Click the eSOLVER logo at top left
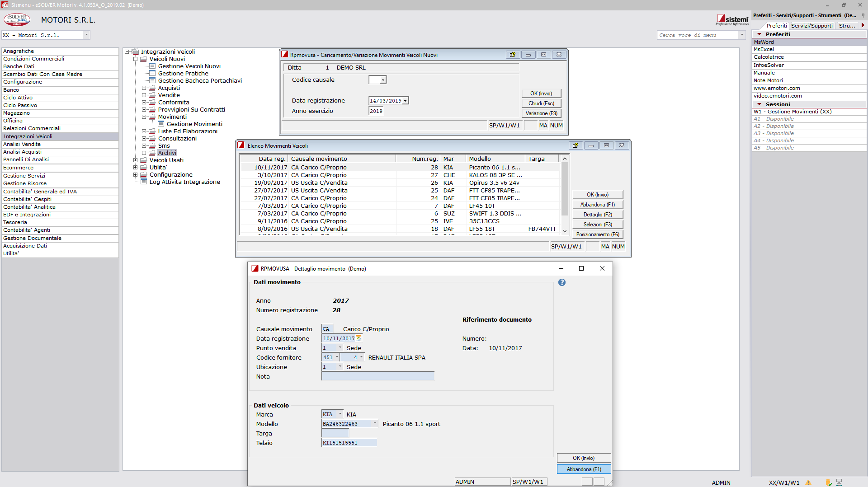 17,19
